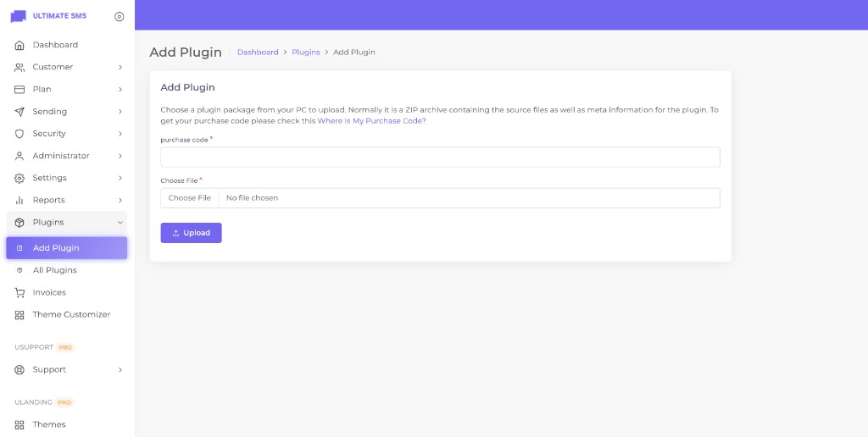The width and height of the screenshot is (868, 437).
Task: Click the All Plugins small icon
Action: click(19, 270)
